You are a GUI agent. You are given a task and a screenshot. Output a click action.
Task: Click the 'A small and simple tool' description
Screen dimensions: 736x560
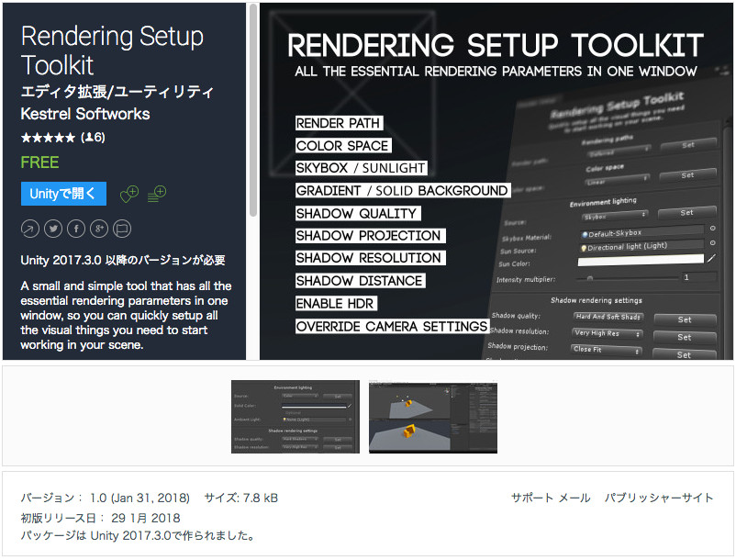point(126,316)
